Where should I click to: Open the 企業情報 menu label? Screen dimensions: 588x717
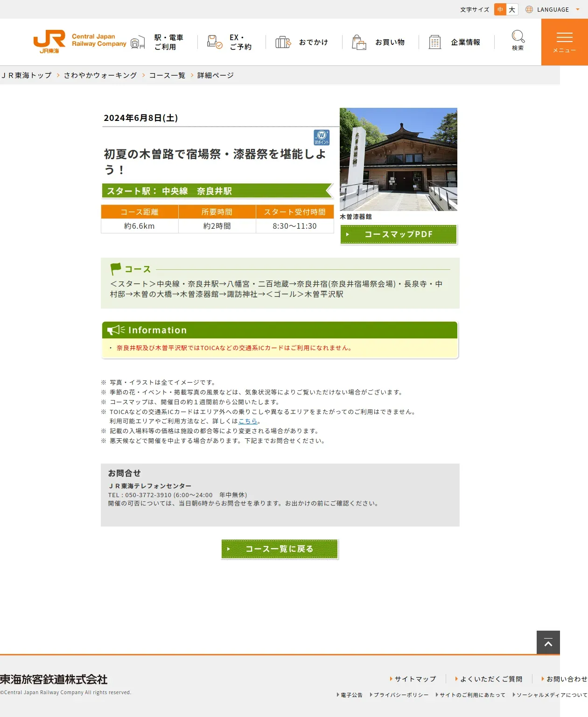tap(466, 42)
